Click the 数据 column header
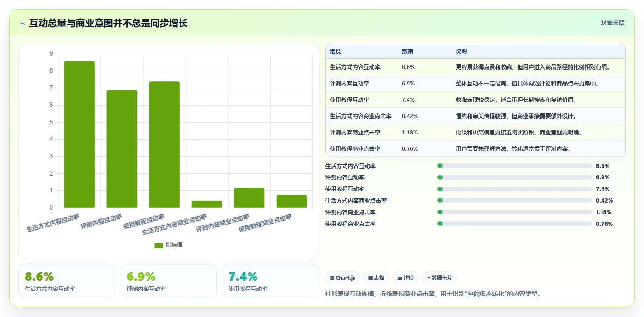The height and width of the screenshot is (317, 644). 407,51
